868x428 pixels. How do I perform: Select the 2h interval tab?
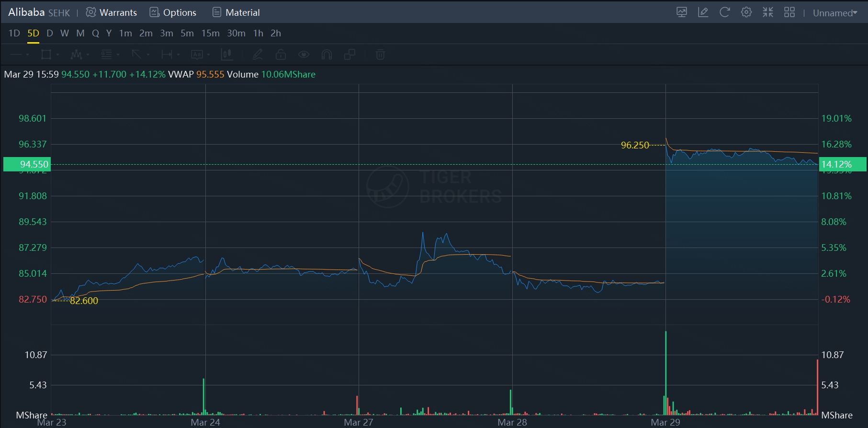click(x=276, y=33)
